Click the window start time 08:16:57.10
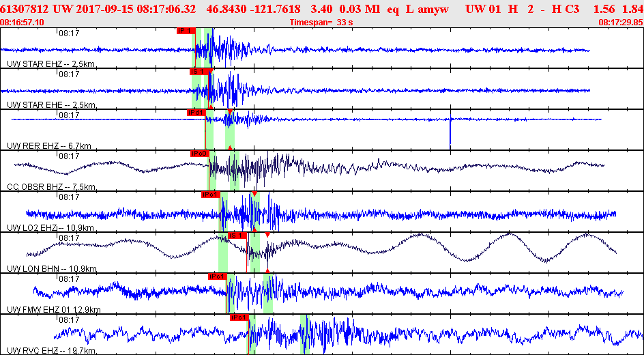This screenshot has height=355, width=644. [23, 22]
